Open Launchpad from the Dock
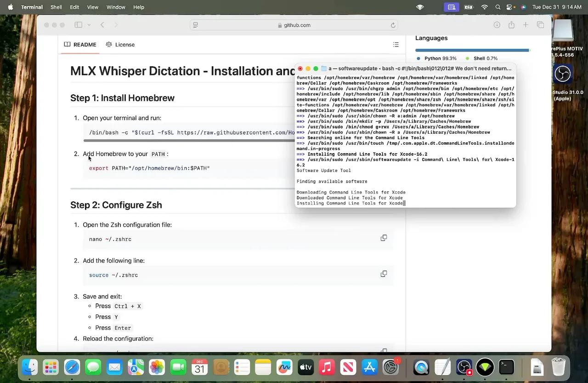The width and height of the screenshot is (588, 383). pos(51,367)
